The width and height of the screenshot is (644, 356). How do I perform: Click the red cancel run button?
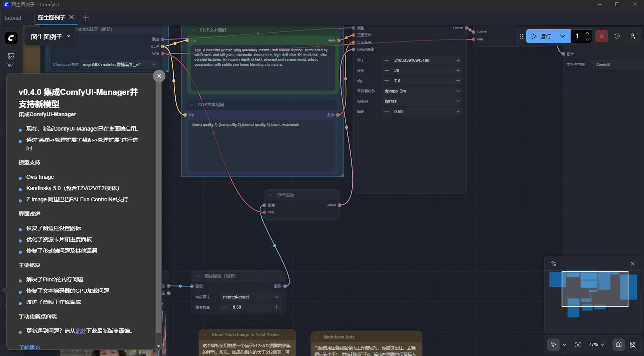point(601,36)
